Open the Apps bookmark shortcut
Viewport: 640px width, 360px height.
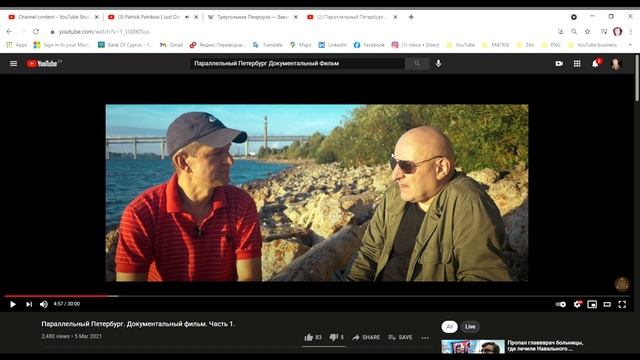pos(16,45)
